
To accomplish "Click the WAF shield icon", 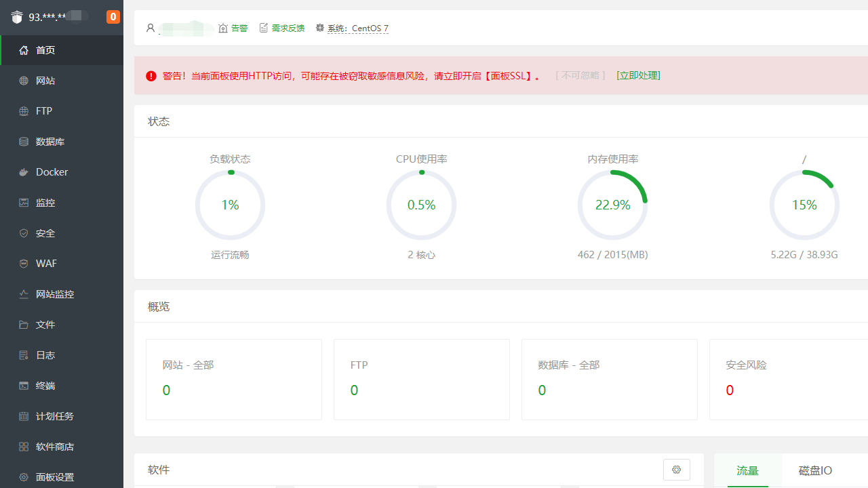I will pos(24,264).
